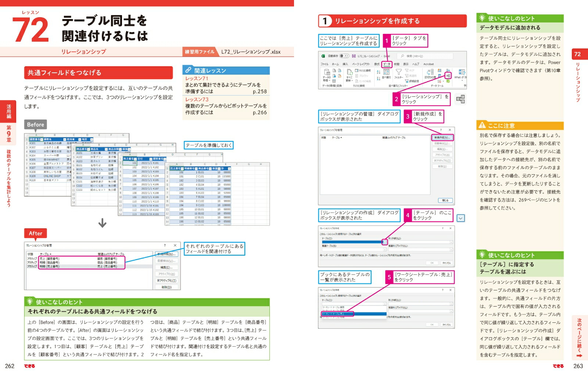The width and height of the screenshot is (588, 375).
Task: Click the 検索 (Alt+Q) search box
Action: 425,56
